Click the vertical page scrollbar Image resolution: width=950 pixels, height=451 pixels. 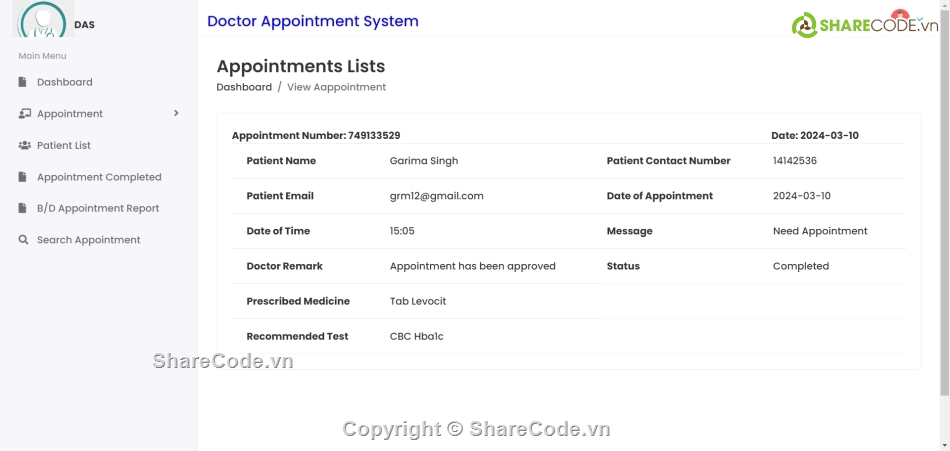click(x=945, y=206)
